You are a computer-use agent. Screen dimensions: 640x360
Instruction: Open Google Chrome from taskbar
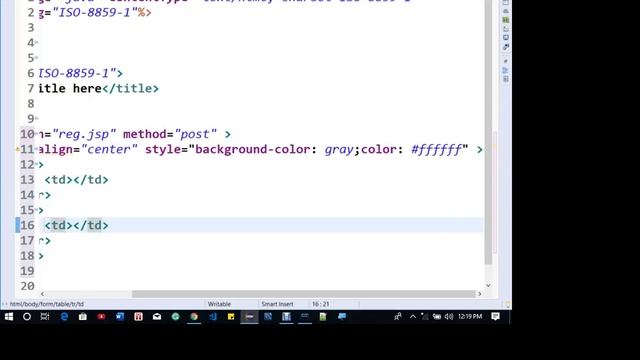click(194, 316)
